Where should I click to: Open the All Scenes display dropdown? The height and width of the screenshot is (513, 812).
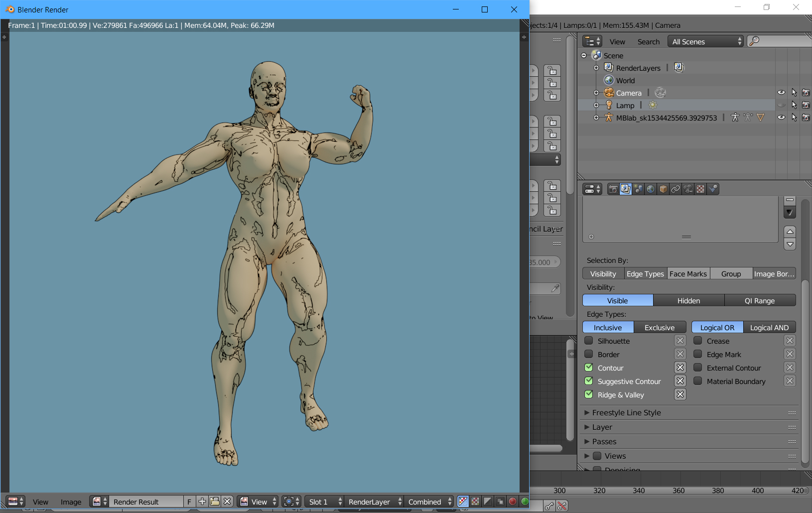[x=705, y=42]
